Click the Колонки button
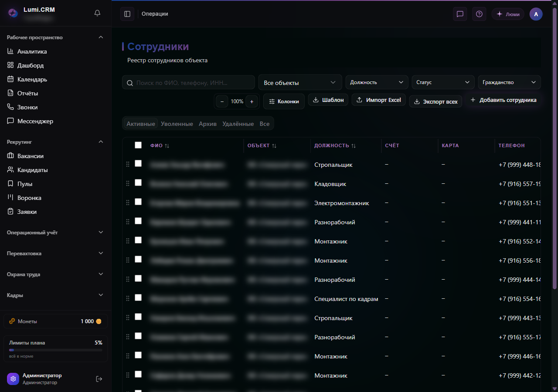Image resolution: width=558 pixels, height=392 pixels. click(284, 101)
